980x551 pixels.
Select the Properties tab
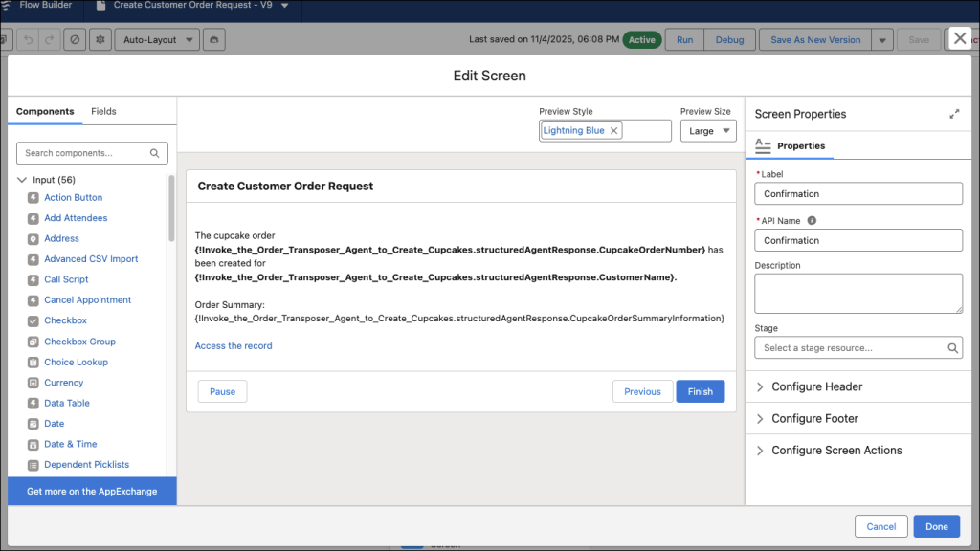[800, 146]
